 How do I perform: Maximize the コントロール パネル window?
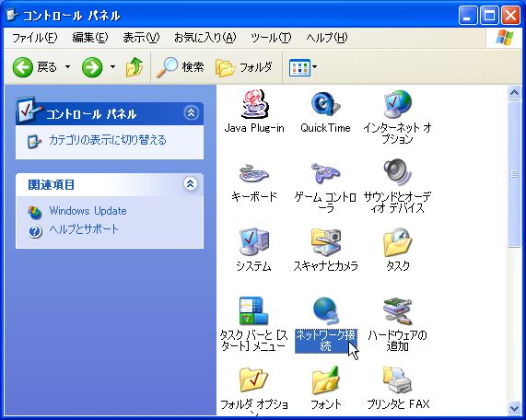click(x=489, y=16)
